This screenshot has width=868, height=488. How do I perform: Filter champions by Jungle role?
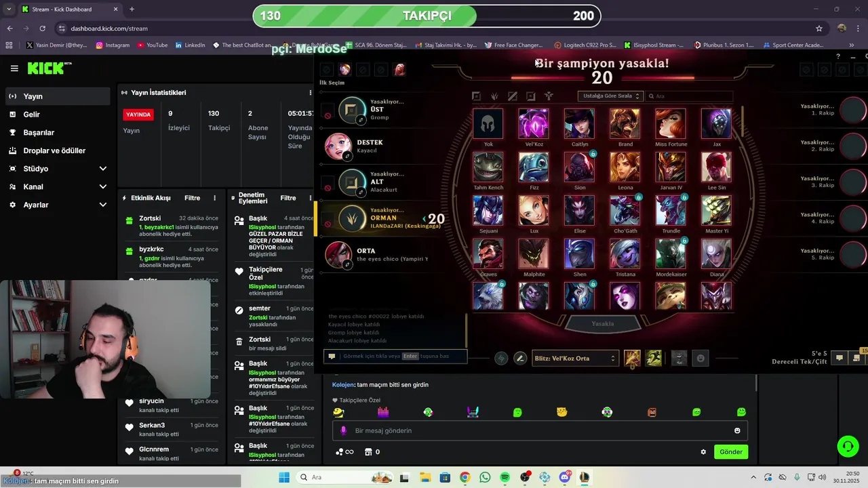(494, 96)
